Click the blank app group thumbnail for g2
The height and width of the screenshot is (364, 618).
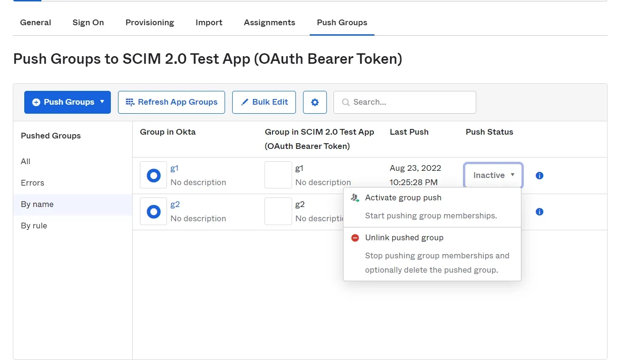278,211
